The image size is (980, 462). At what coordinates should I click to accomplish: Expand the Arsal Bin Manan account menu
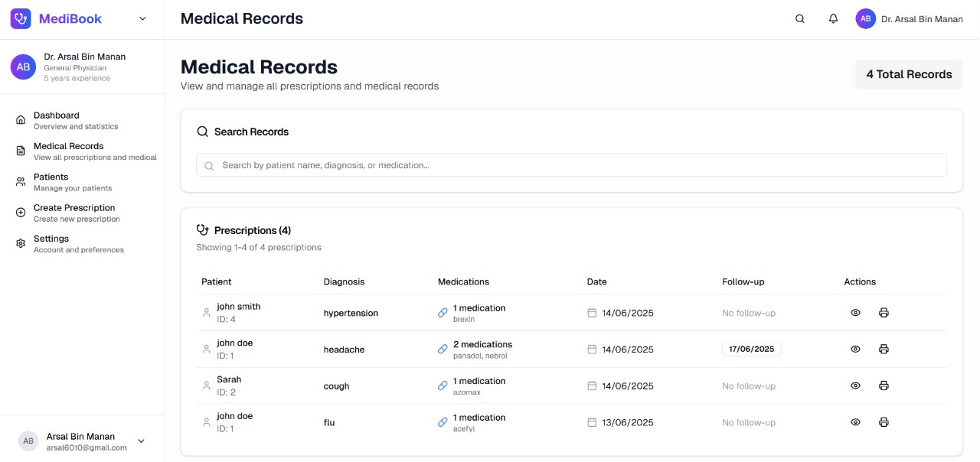(x=141, y=441)
